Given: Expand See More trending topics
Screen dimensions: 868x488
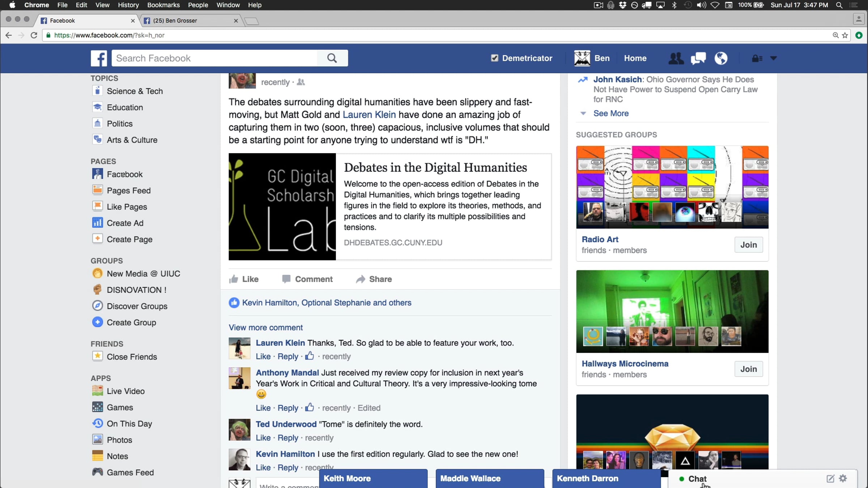Looking at the screenshot, I should [x=611, y=113].
